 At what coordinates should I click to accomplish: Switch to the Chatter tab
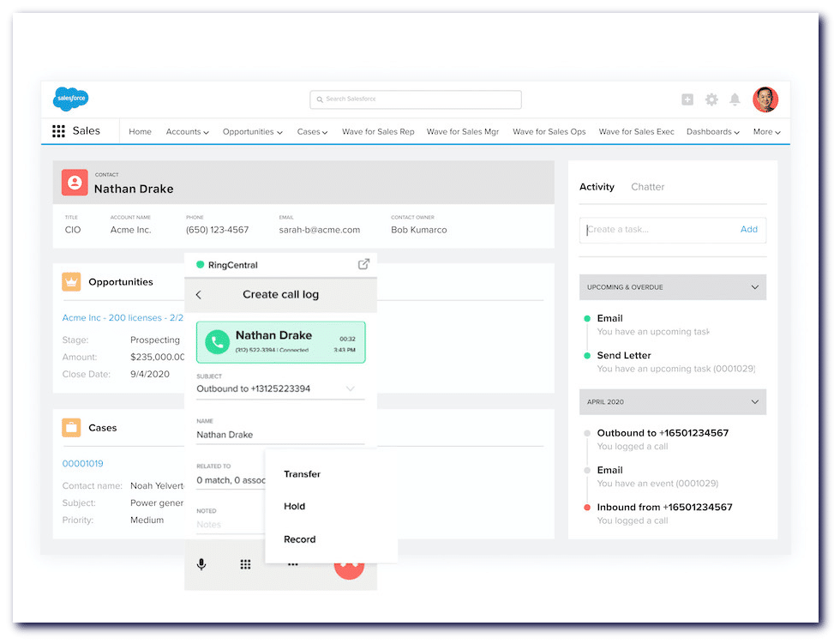[647, 187]
